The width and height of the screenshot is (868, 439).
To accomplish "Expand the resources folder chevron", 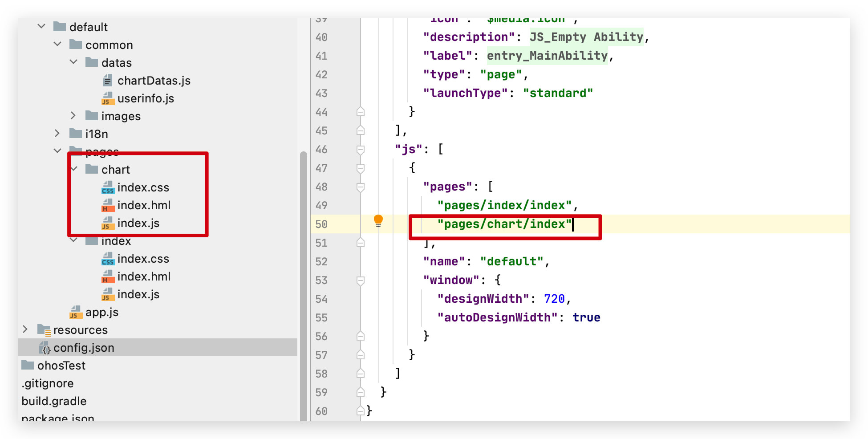I will click(x=25, y=329).
